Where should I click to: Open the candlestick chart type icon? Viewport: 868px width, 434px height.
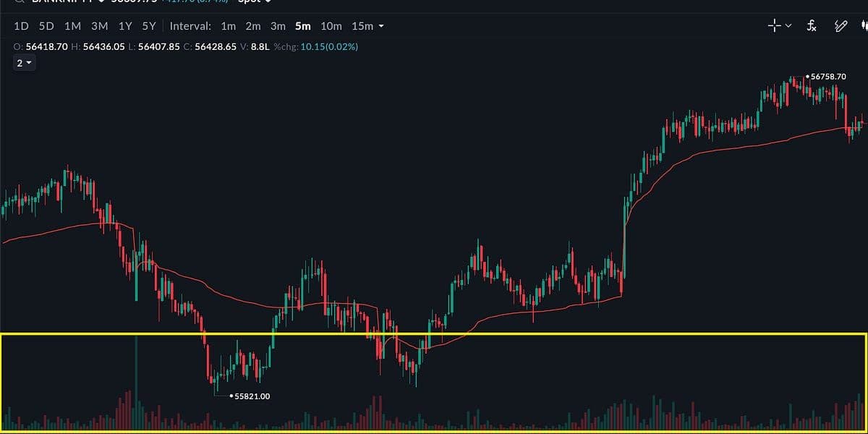coord(862,26)
